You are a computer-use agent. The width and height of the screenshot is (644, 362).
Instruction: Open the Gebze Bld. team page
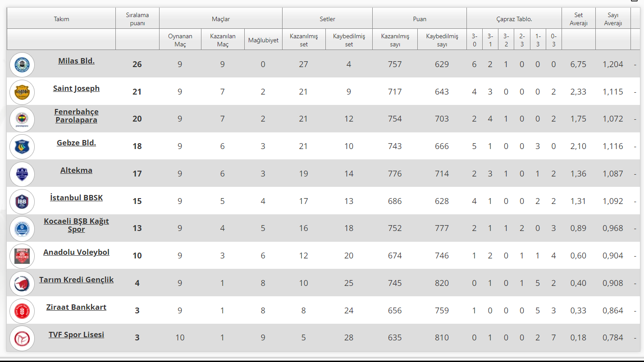(x=76, y=143)
